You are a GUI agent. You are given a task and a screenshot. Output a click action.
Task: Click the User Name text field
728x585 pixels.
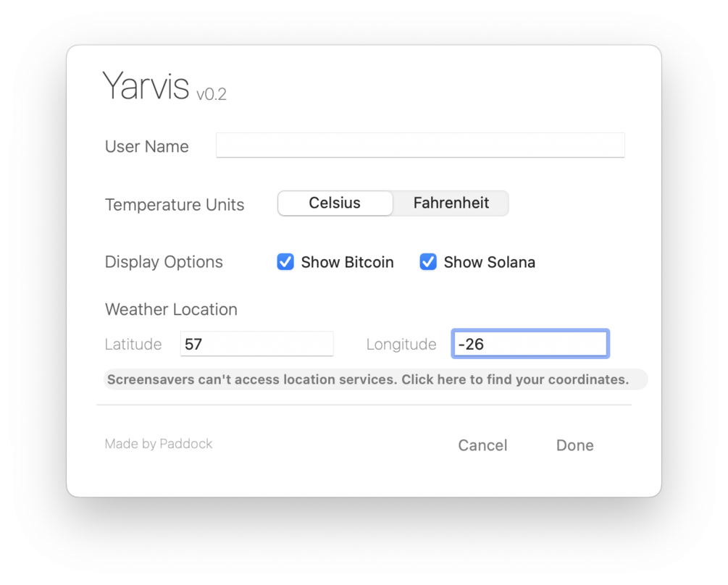(x=420, y=146)
